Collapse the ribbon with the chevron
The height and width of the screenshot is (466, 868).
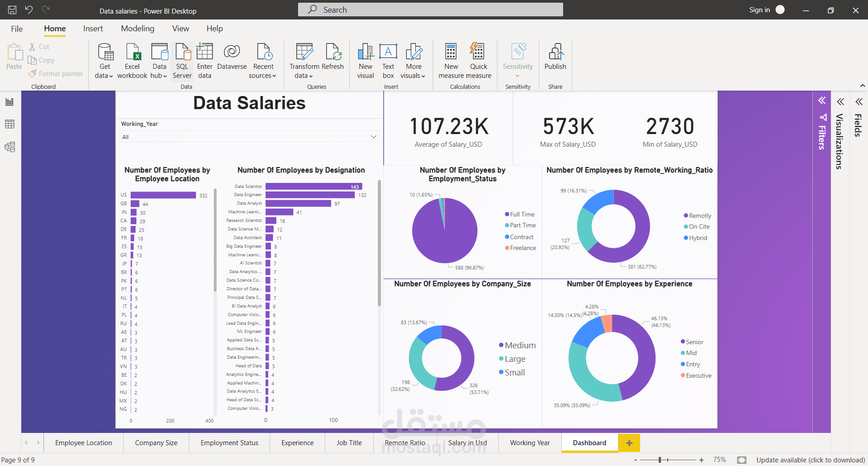tap(862, 86)
